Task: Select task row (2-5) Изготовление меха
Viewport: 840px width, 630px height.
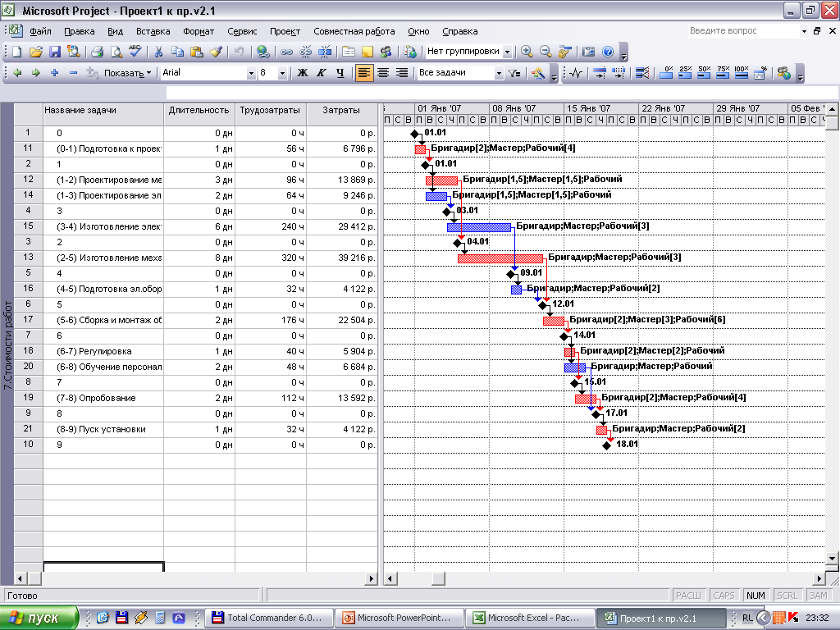Action: pyautogui.click(x=109, y=258)
